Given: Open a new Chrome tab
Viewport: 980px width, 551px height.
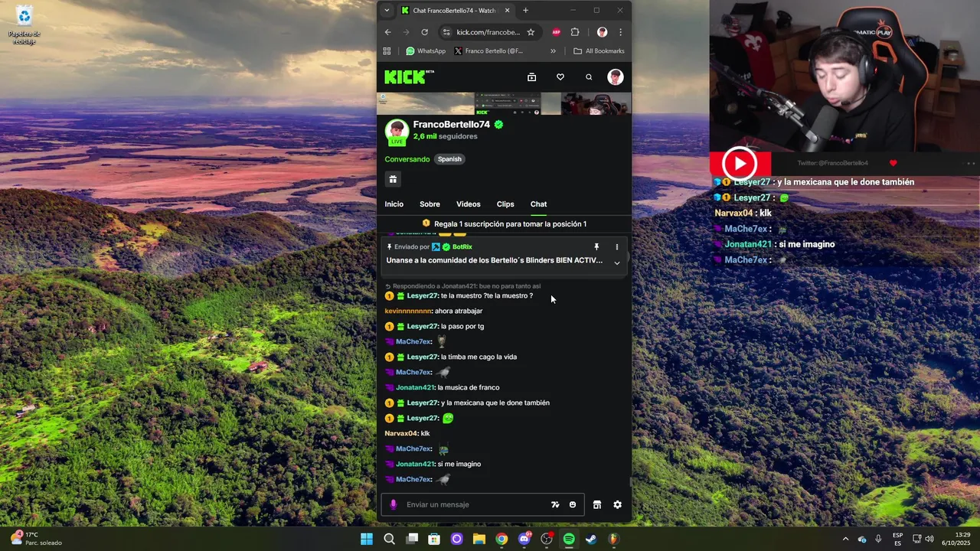Looking at the screenshot, I should [x=525, y=11].
